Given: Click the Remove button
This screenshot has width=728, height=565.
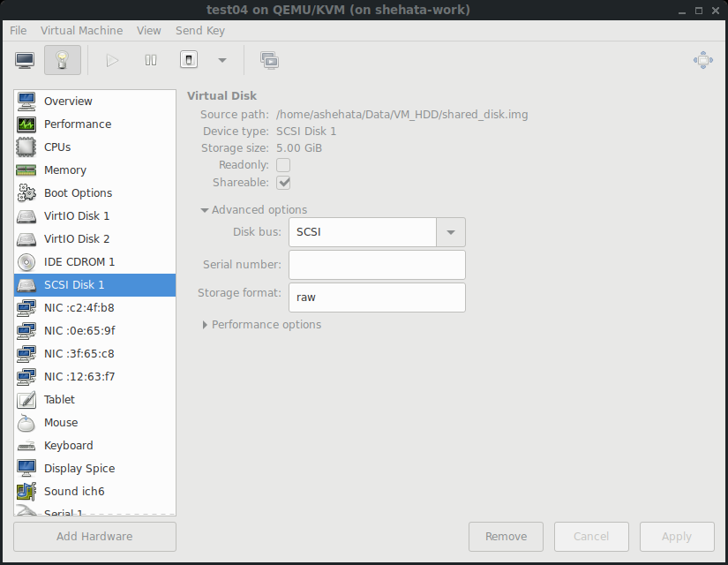Looking at the screenshot, I should click(506, 536).
